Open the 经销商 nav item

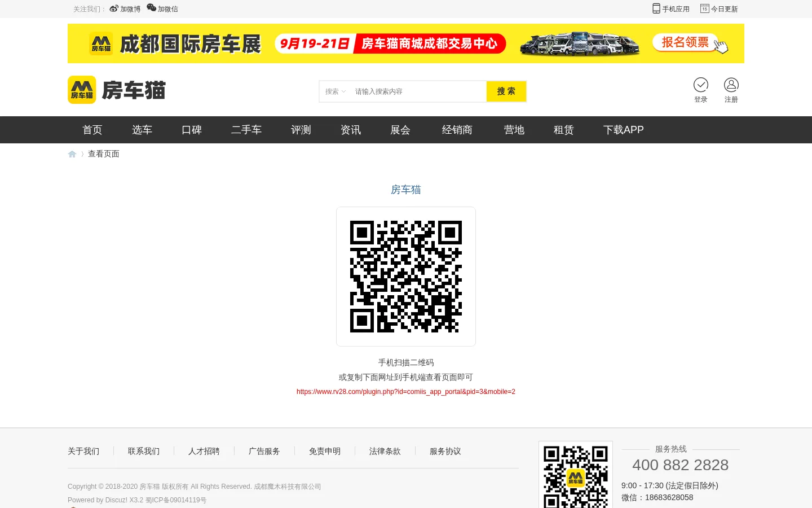(x=457, y=130)
